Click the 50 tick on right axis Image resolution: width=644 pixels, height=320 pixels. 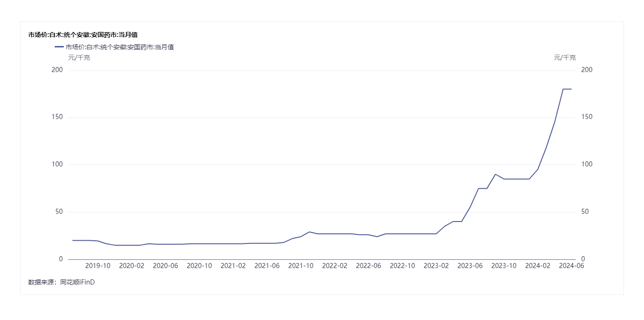[585, 212]
